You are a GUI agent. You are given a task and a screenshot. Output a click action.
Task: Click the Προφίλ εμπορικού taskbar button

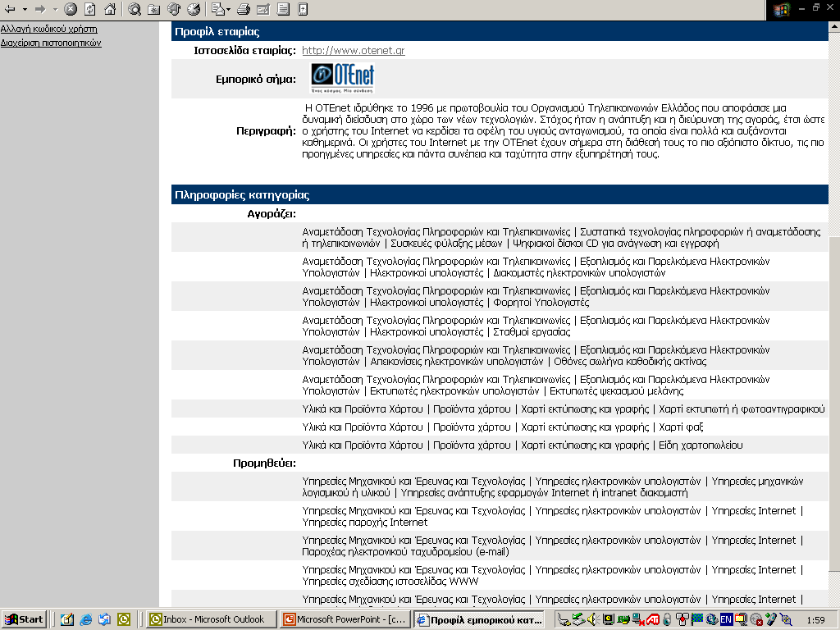click(x=479, y=619)
